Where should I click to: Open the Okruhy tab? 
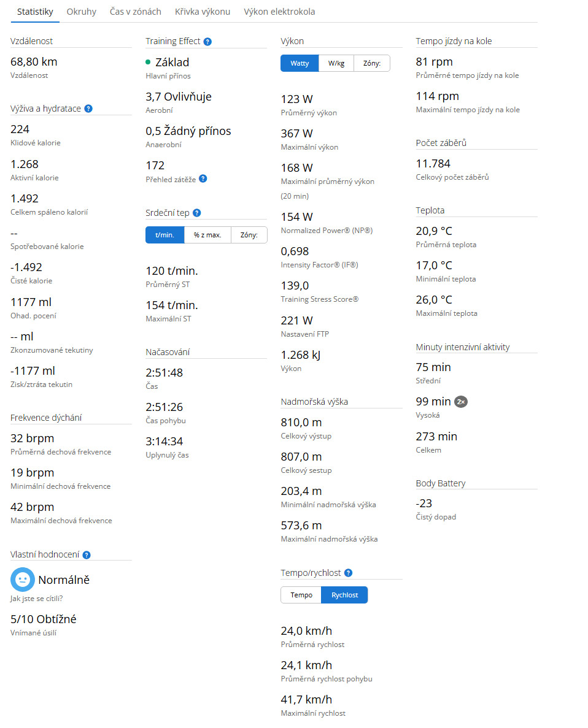point(82,12)
